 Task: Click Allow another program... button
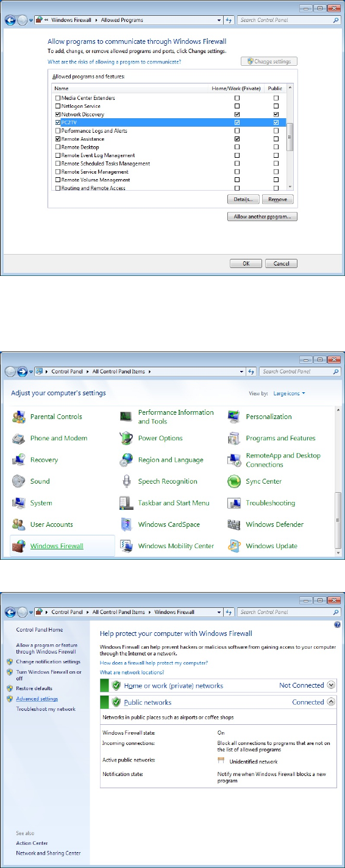click(x=261, y=216)
